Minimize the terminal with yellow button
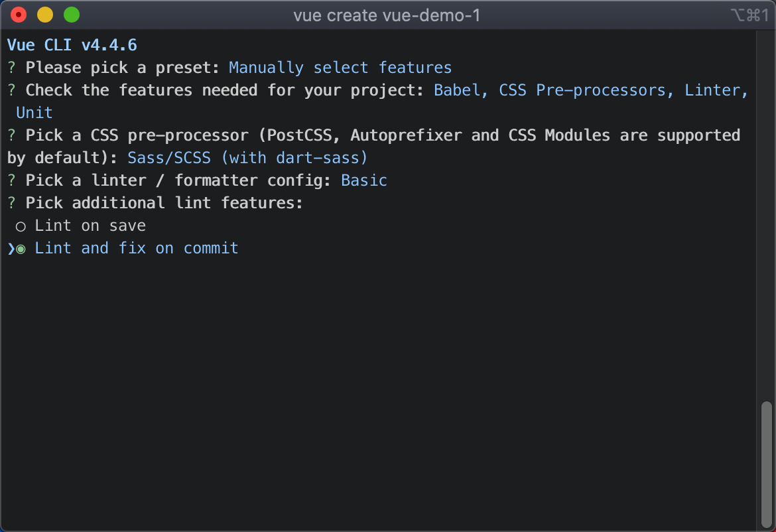776x532 pixels. [x=45, y=15]
